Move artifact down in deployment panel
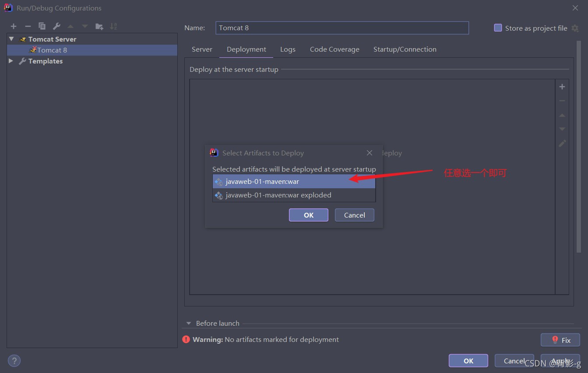The width and height of the screenshot is (588, 373). point(562,129)
